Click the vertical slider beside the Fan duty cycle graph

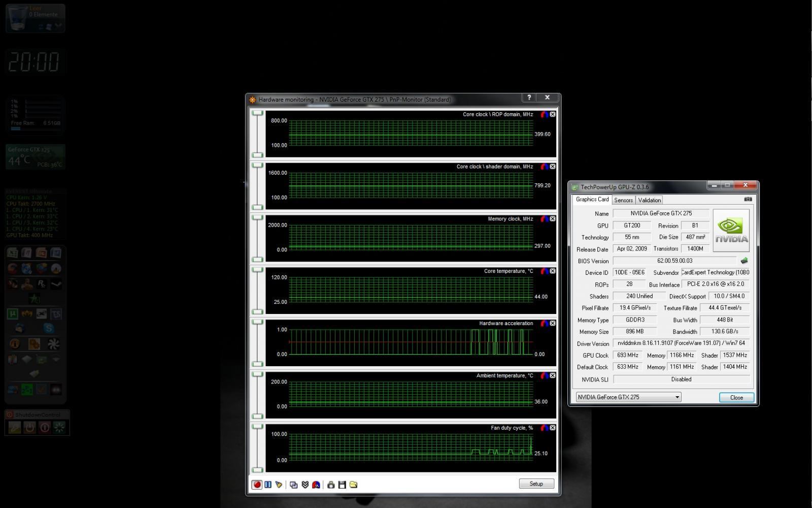pos(257,448)
